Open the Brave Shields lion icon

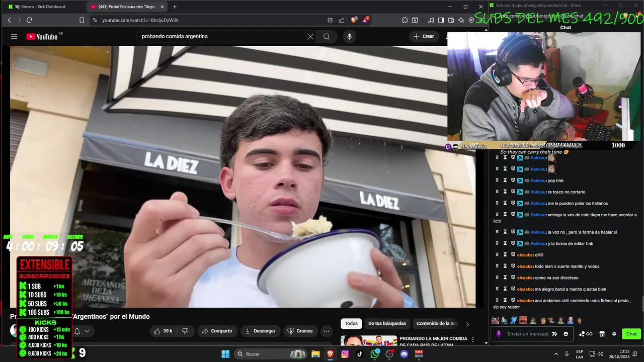tap(354, 20)
